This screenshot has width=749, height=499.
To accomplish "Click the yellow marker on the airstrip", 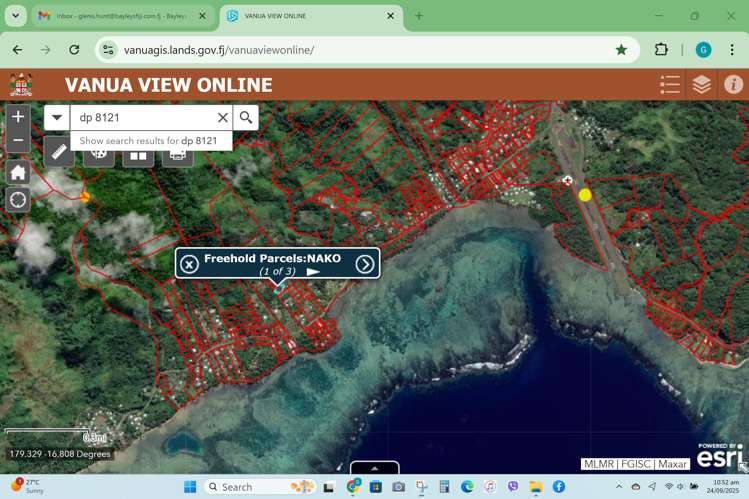I will click(585, 195).
